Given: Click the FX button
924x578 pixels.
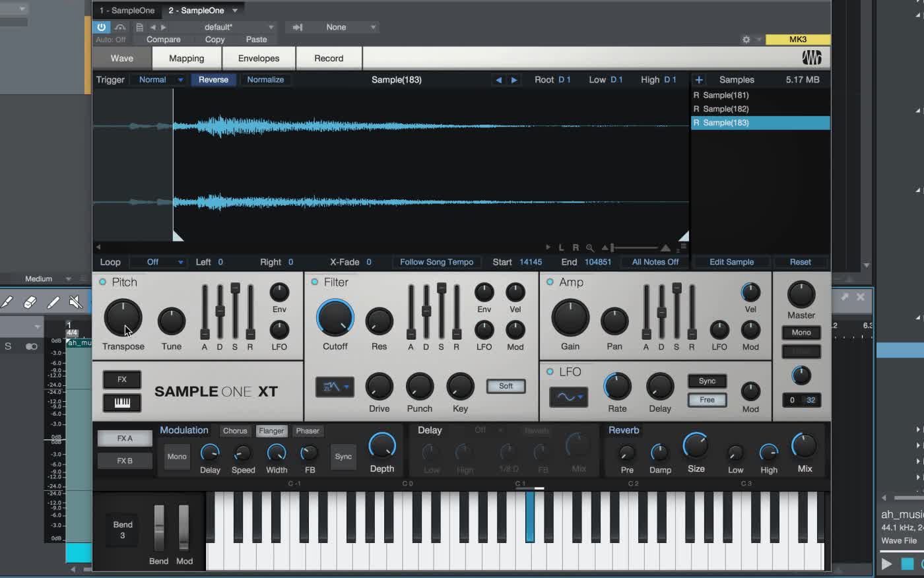Looking at the screenshot, I should click(x=122, y=379).
